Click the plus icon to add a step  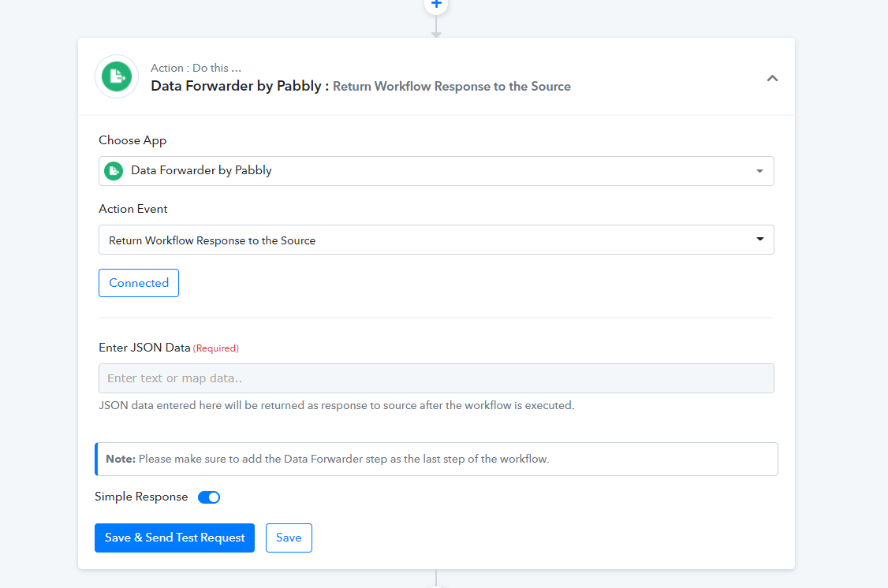[436, 5]
